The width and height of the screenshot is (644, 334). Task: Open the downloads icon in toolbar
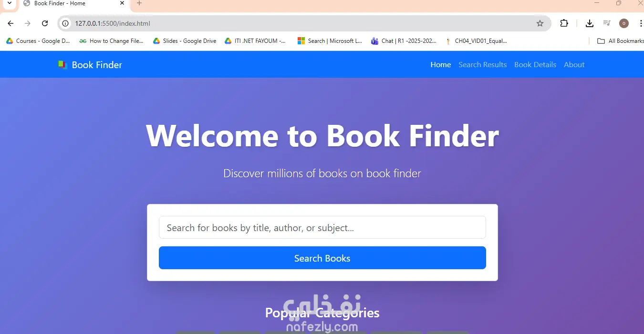(x=590, y=23)
